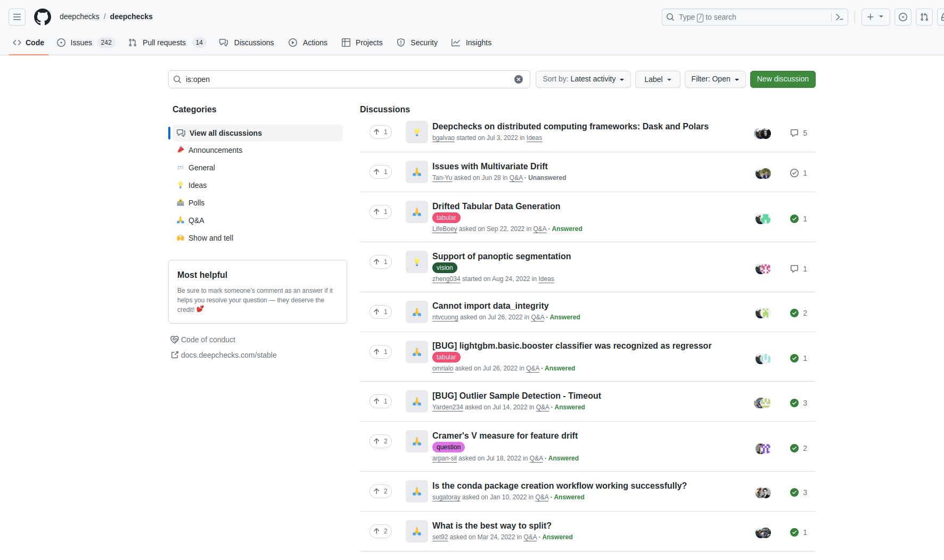The height and width of the screenshot is (560, 944).
Task: Click the GitHub Octocat home logo
Action: pyautogui.click(x=43, y=17)
